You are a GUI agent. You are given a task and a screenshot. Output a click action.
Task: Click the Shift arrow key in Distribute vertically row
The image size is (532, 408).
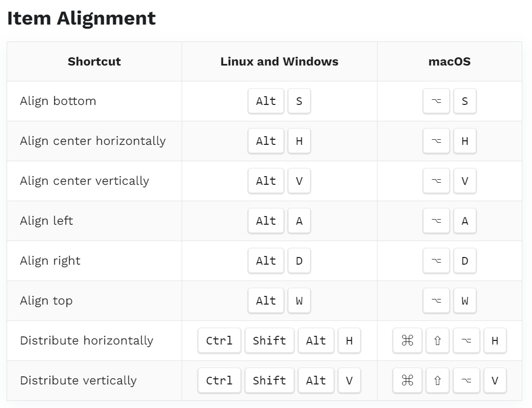point(437,380)
